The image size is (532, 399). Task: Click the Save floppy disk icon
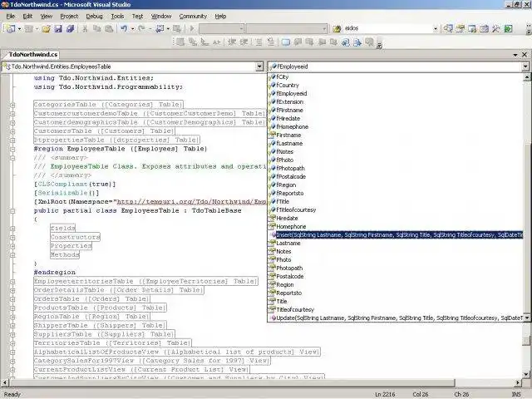(x=58, y=29)
